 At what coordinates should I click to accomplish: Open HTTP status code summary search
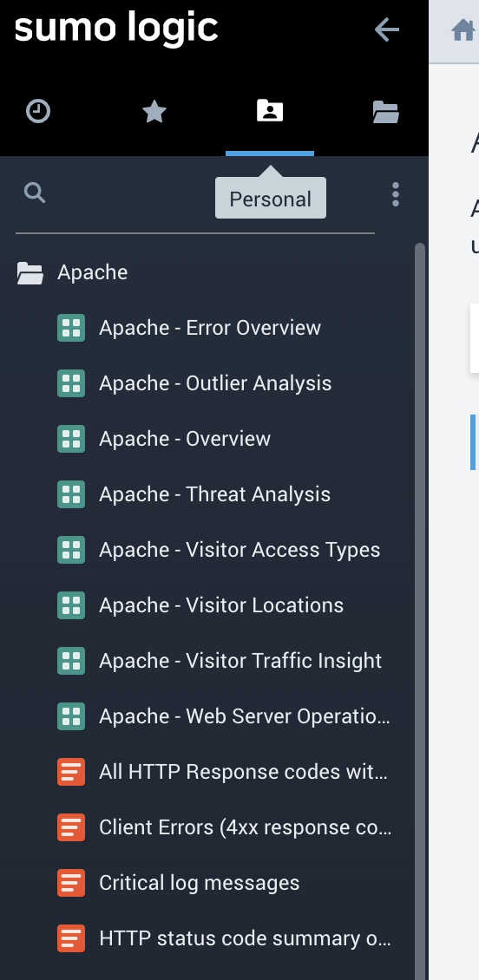point(245,938)
